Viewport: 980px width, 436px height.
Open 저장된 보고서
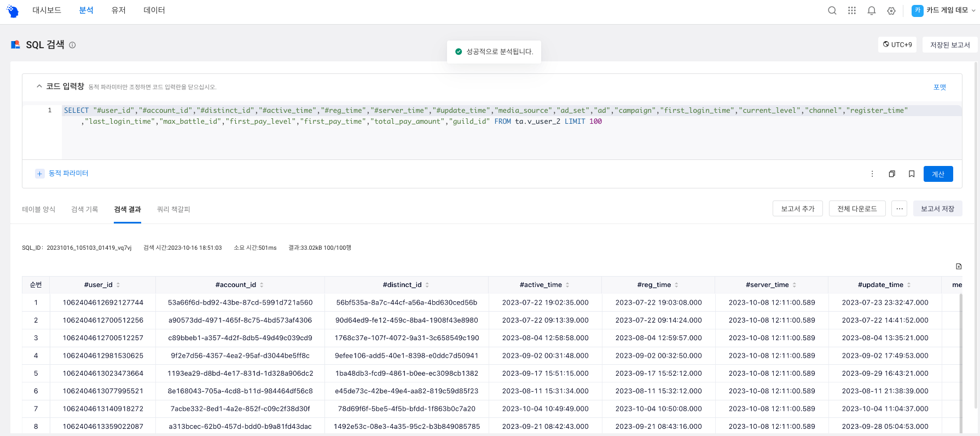pos(950,45)
